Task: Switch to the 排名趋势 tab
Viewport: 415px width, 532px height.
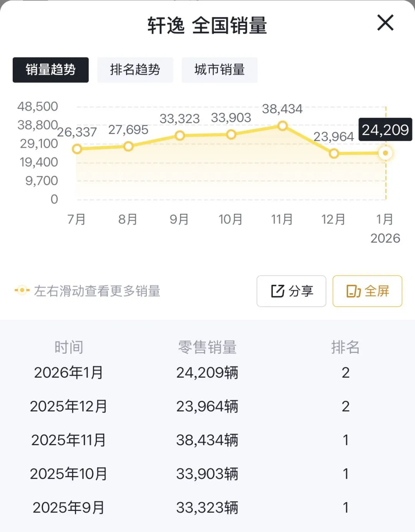Action: click(135, 70)
